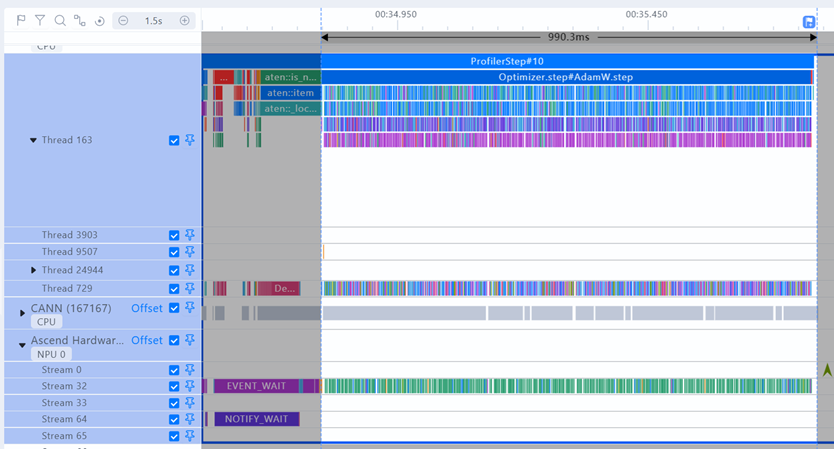Uncheck the Stream 32 checkbox
Image resolution: width=834 pixels, height=449 pixels.
click(174, 386)
